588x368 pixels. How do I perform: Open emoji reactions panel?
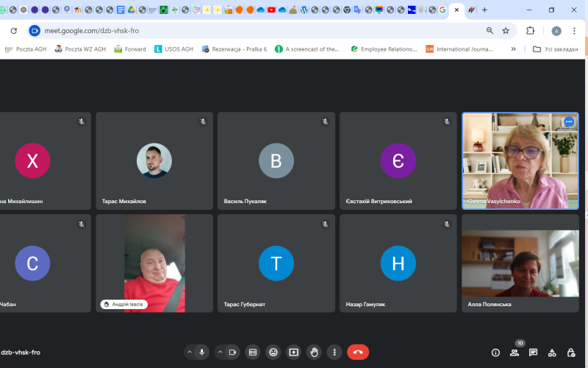(x=273, y=353)
